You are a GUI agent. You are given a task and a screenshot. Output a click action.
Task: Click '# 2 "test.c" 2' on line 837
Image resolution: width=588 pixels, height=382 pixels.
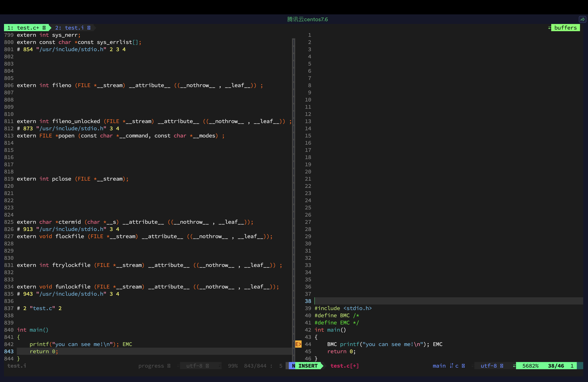click(39, 308)
